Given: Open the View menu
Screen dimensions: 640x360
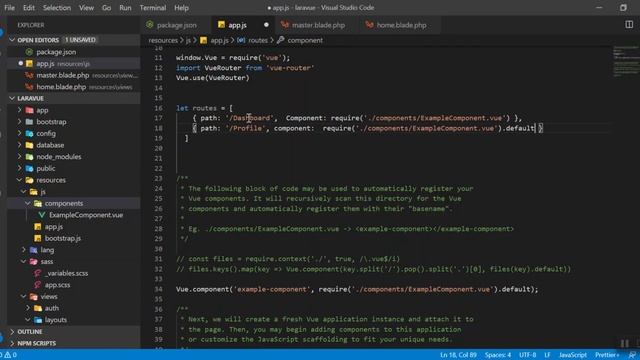Looking at the screenshot, I should (x=86, y=8).
